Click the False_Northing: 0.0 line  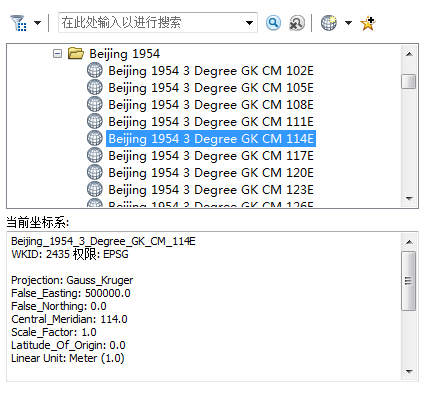(x=59, y=306)
